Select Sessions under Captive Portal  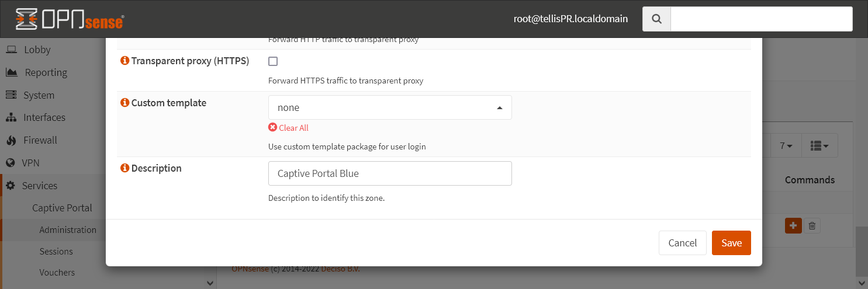coord(56,252)
